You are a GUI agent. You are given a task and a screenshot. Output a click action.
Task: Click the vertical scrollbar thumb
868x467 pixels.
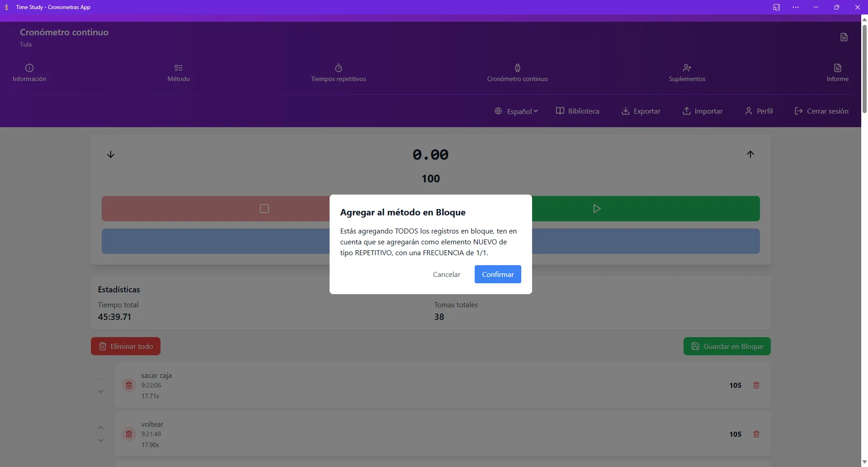(x=864, y=68)
